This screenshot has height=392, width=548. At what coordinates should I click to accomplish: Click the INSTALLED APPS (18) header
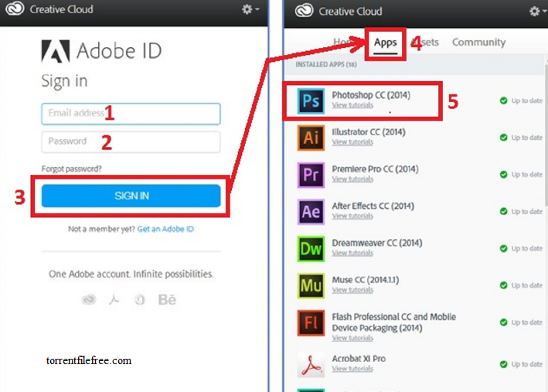pos(326,65)
